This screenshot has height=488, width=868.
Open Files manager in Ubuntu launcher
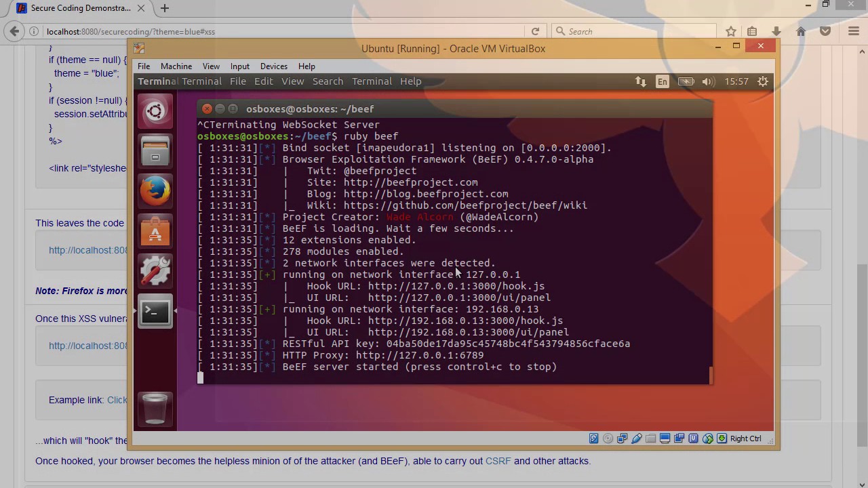click(155, 150)
